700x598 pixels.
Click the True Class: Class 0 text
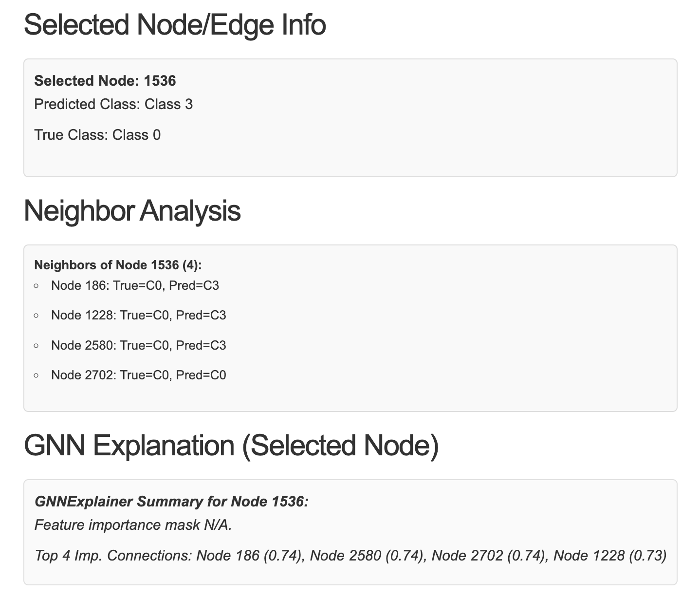coord(97,135)
